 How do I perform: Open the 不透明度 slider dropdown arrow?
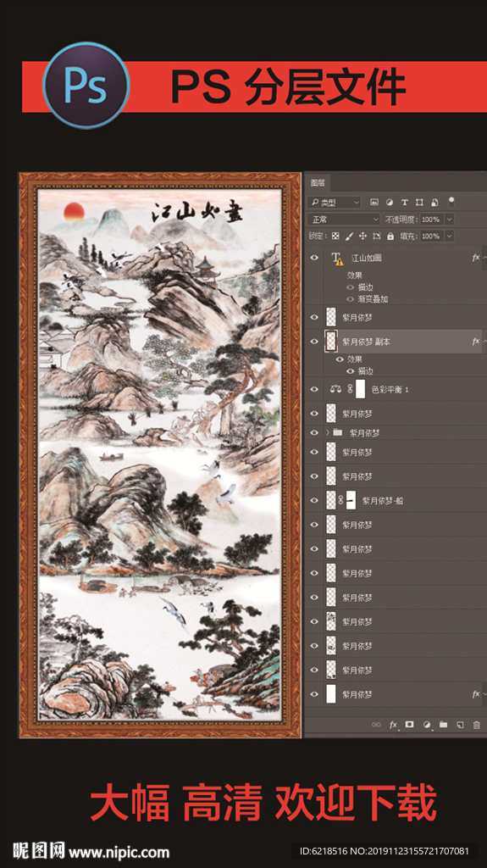pos(448,220)
